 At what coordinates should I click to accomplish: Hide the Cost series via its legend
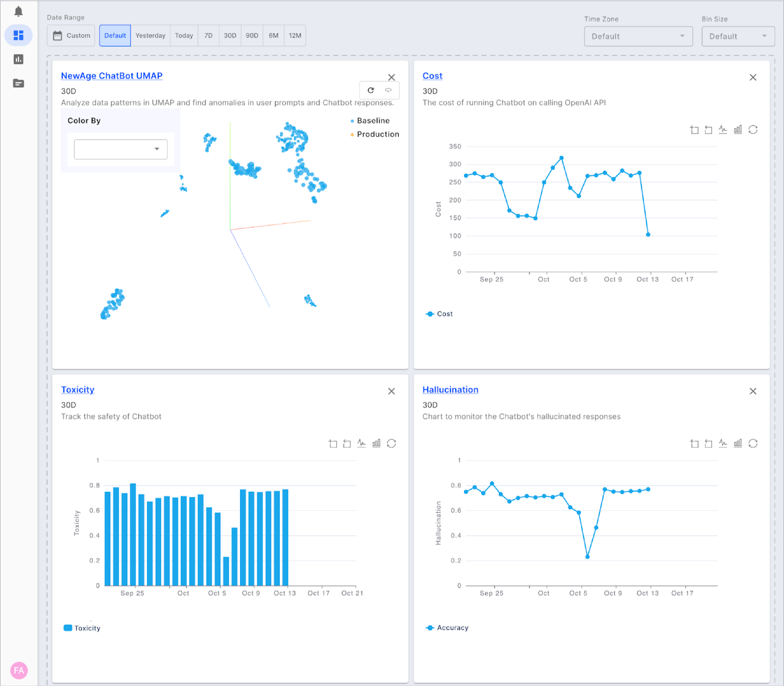click(x=439, y=314)
